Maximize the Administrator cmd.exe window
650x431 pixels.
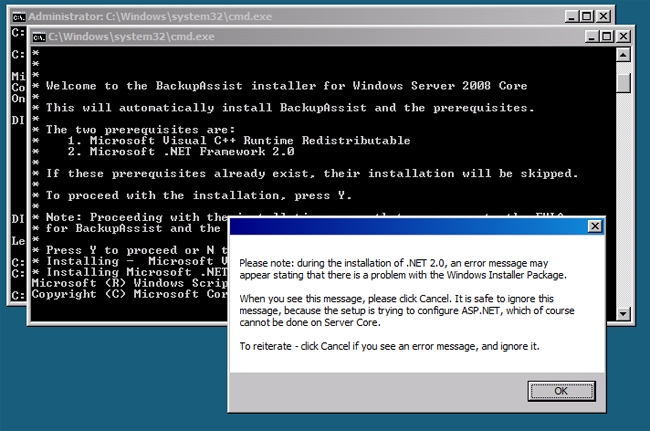[587, 17]
